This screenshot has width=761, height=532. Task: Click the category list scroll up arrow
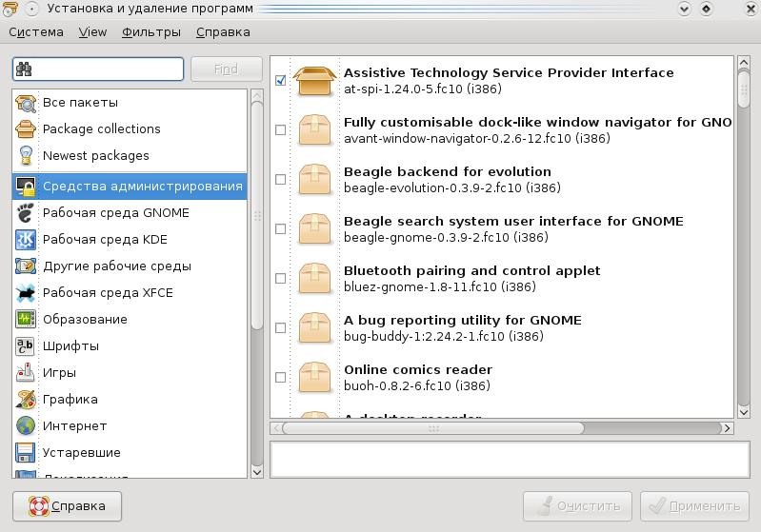coord(257,95)
